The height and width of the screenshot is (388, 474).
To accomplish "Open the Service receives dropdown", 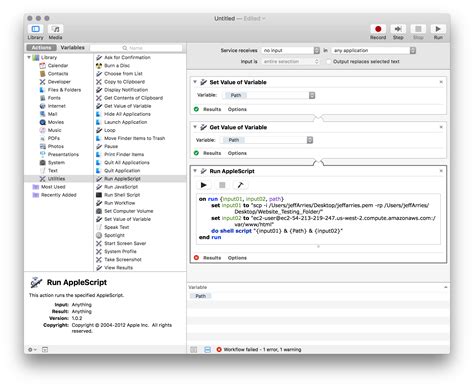I will [x=291, y=50].
